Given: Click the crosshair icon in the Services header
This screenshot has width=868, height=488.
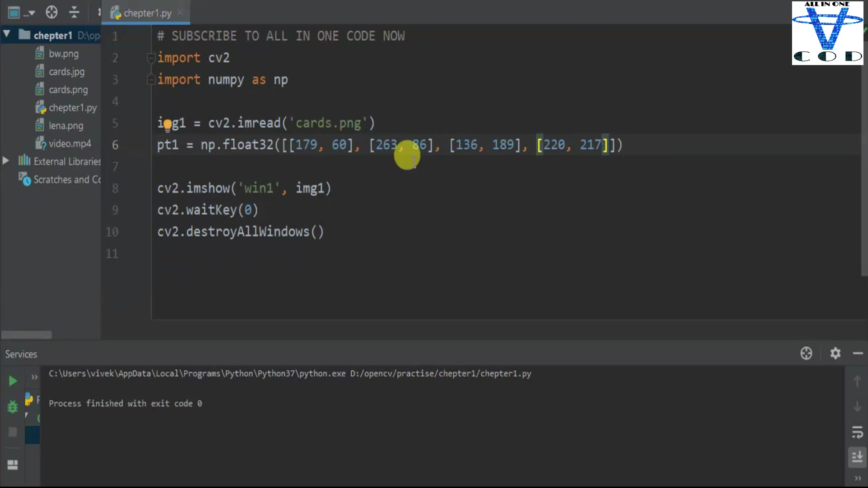Looking at the screenshot, I should tap(806, 353).
